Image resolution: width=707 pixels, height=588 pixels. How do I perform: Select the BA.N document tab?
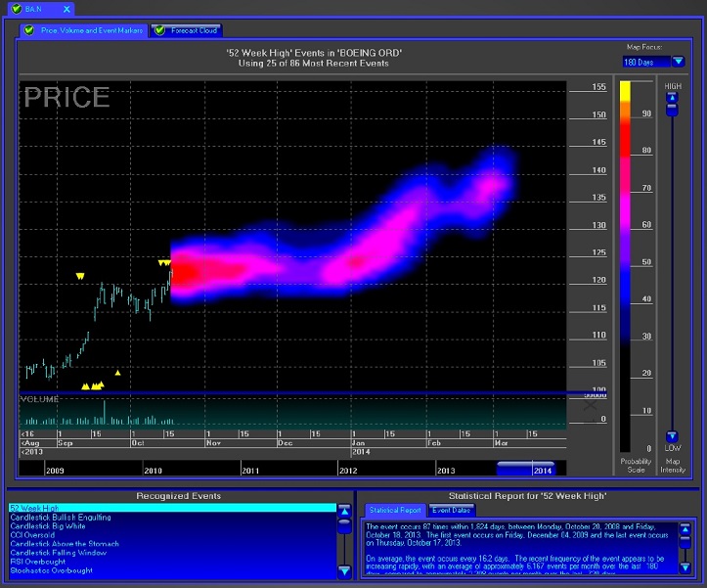[x=40, y=9]
